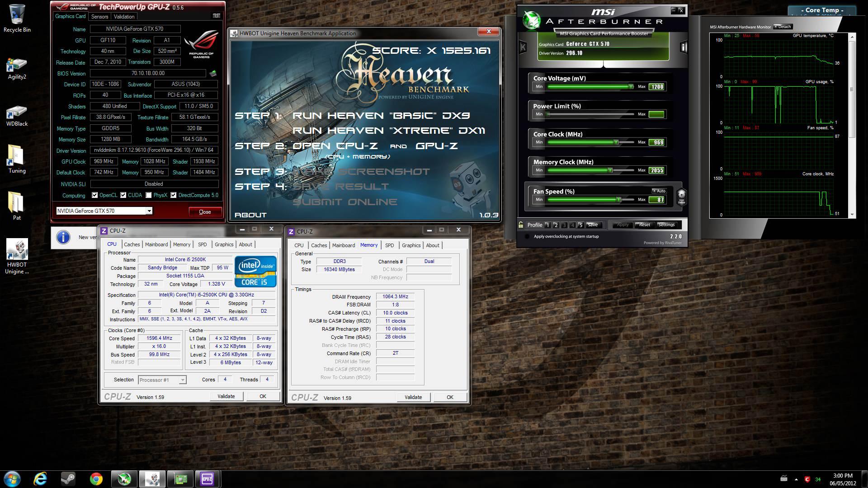Show hidden tray icons arrow
The image size is (868, 488).
coord(797,479)
